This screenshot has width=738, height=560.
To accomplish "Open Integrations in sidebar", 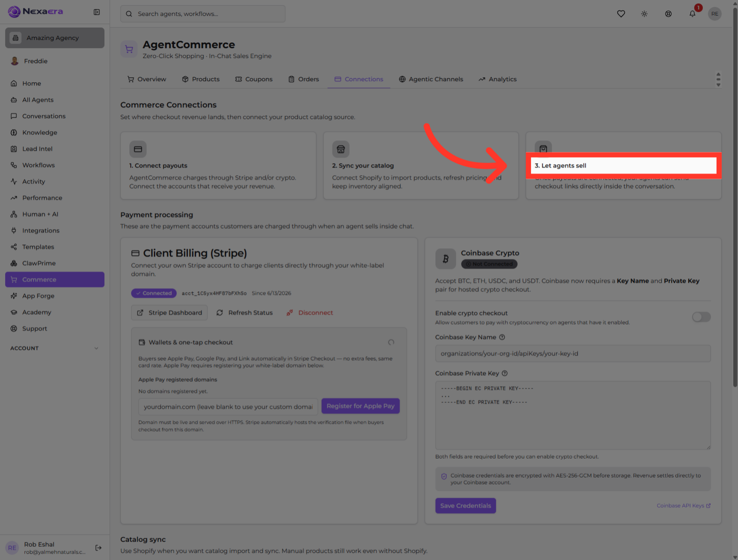I will 55,230.
